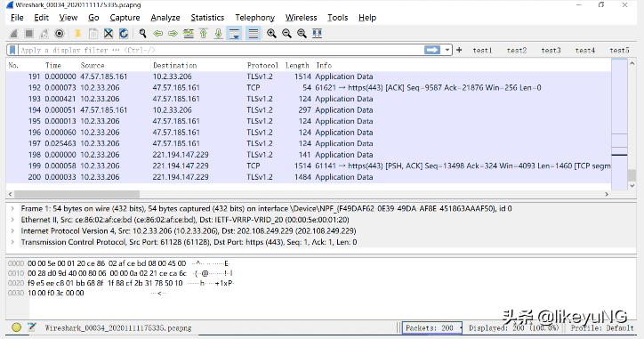Open expert information from the yellow circle

(16, 327)
